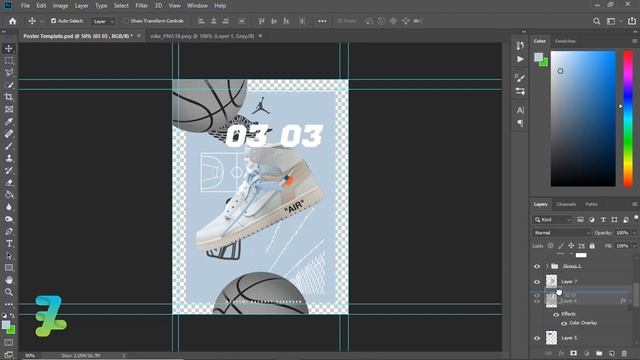
Task: Select the Eraser tool
Action: (9, 182)
